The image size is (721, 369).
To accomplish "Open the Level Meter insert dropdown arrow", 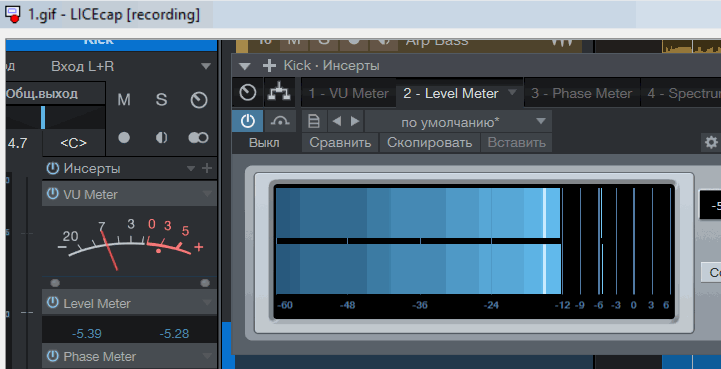I will point(207,303).
